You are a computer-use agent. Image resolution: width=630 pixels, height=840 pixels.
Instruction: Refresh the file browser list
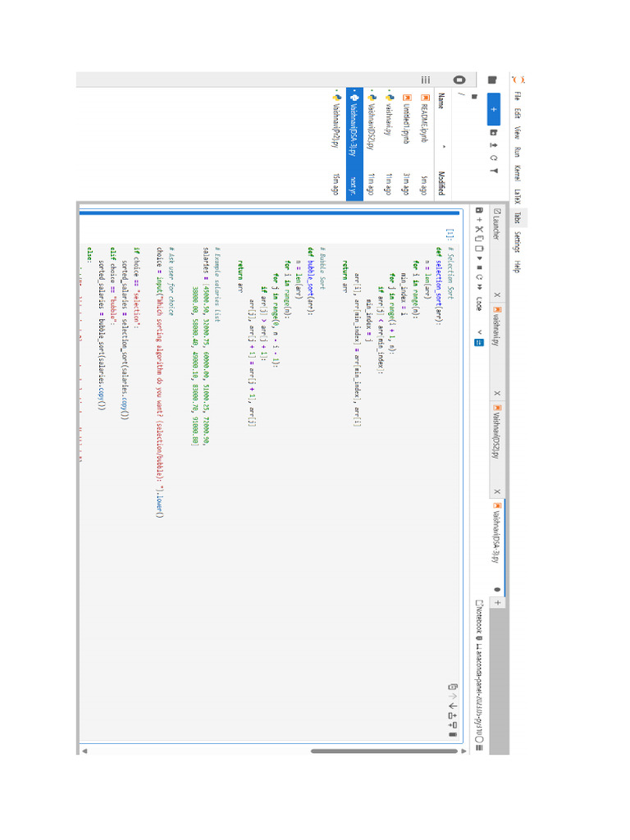[x=493, y=158]
